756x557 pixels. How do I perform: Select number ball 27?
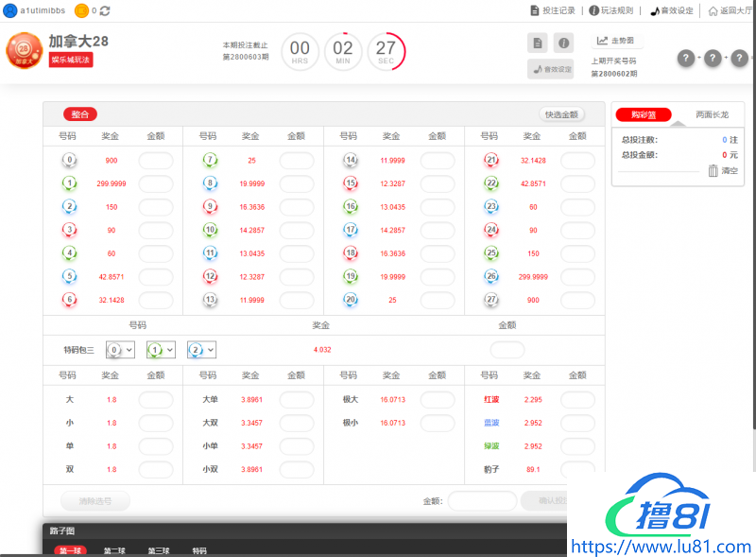coord(490,300)
